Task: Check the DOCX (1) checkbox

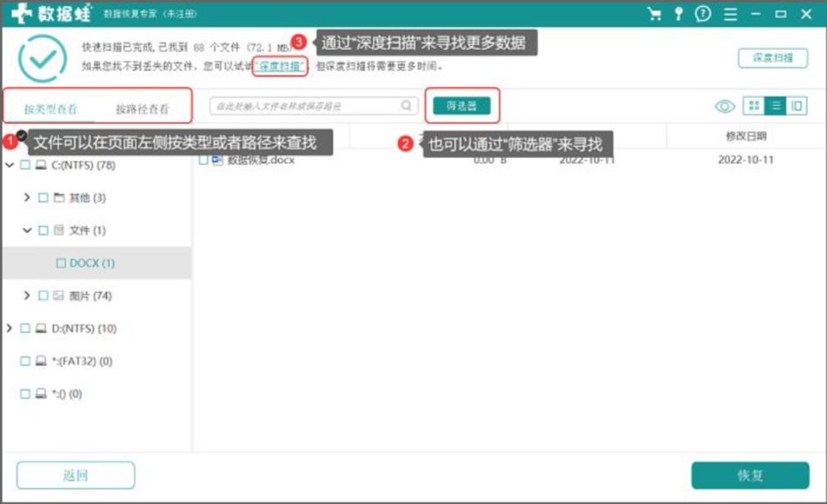Action: pyautogui.click(x=61, y=263)
